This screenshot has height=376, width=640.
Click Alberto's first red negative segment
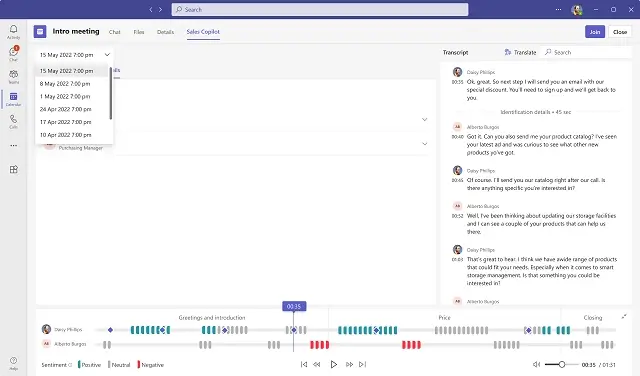319,345
